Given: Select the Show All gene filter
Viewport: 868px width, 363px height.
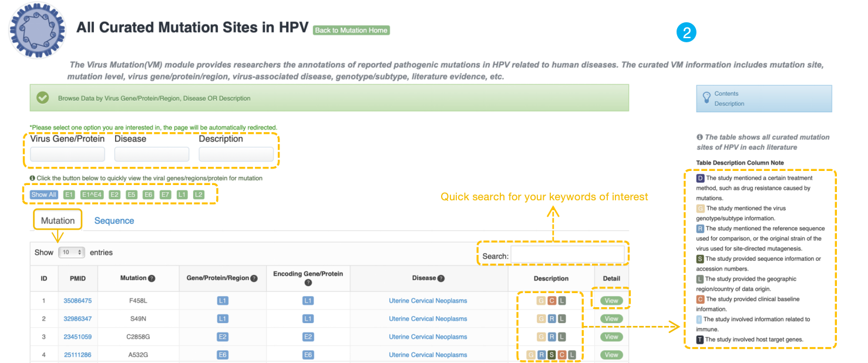Looking at the screenshot, I should click(44, 194).
